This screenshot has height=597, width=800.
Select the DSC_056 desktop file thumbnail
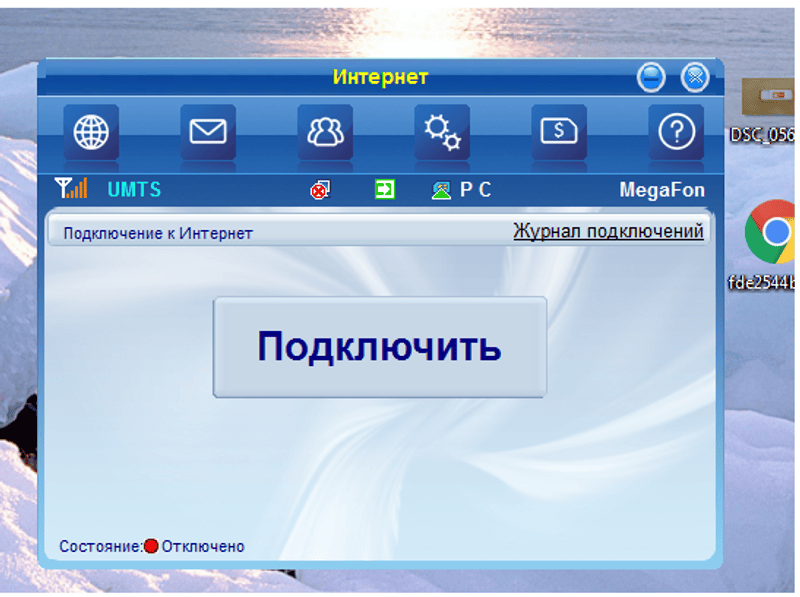pyautogui.click(x=768, y=97)
